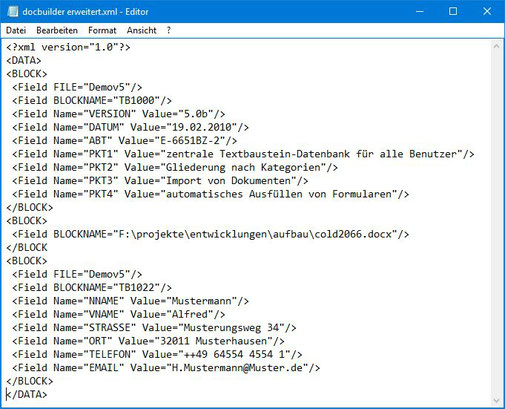The width and height of the screenshot is (505, 409).
Task: Click the PKT3 Import von Dokumenten line
Action: coord(160,181)
